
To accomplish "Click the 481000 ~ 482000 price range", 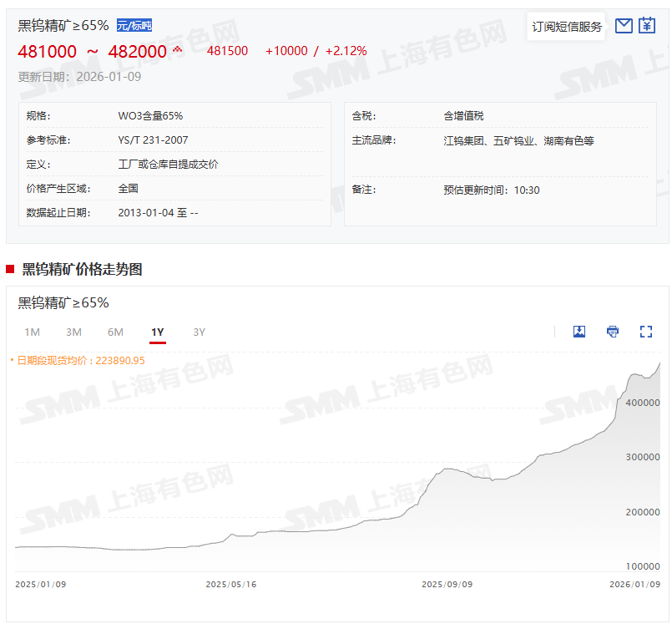I will [92, 52].
